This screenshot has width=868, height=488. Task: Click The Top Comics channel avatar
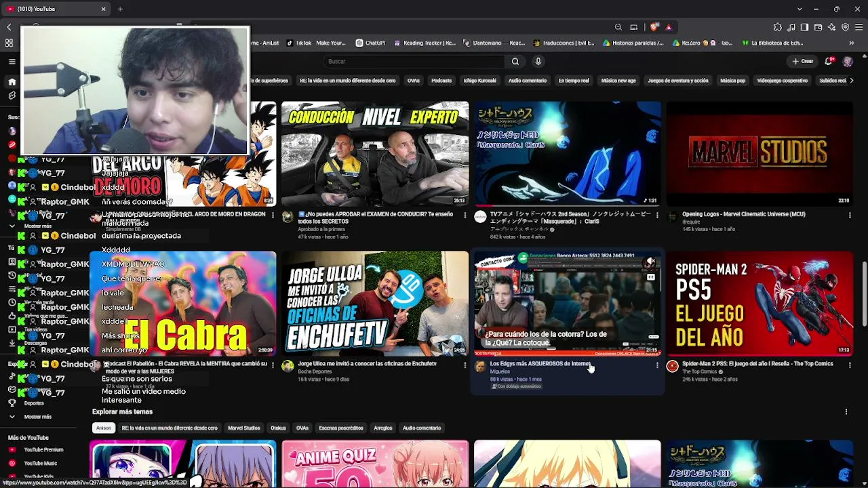point(672,367)
